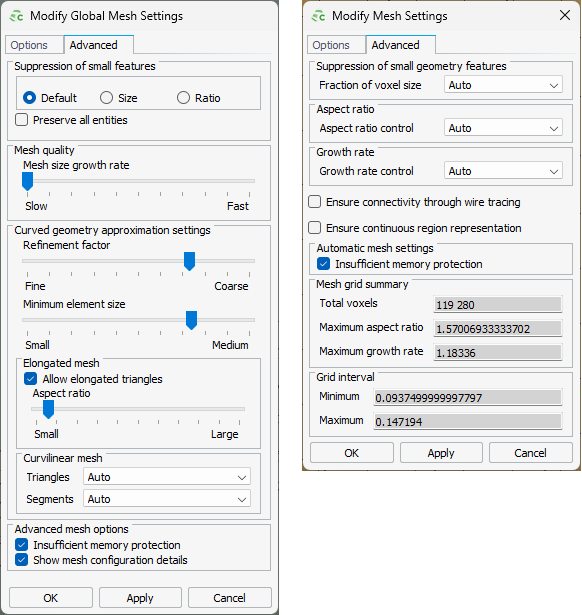Select Advanced tab in Modify Mesh Settings
582x615 pixels.
[400, 45]
